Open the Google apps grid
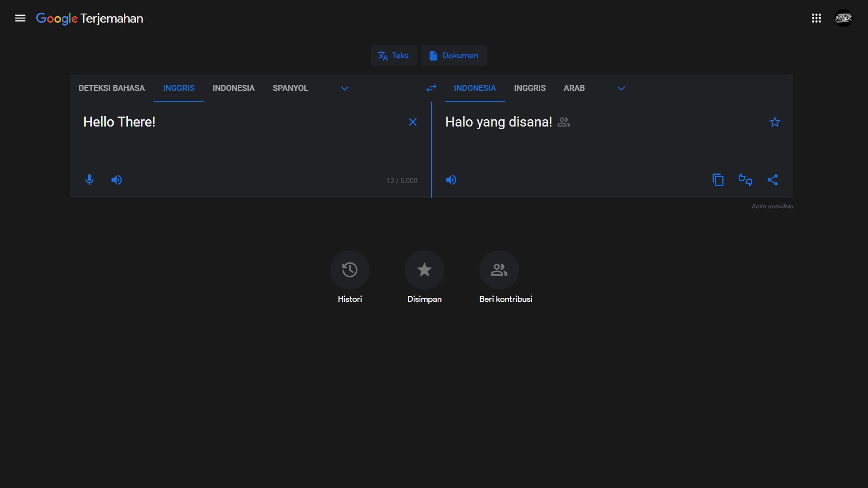 816,18
